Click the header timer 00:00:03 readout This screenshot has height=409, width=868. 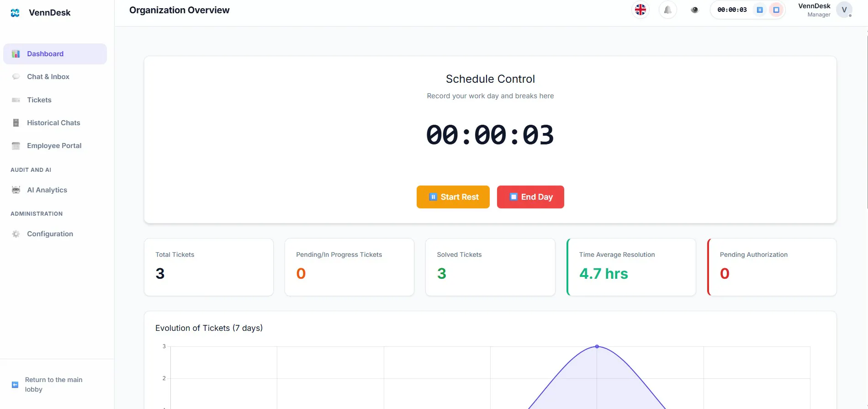tap(732, 10)
